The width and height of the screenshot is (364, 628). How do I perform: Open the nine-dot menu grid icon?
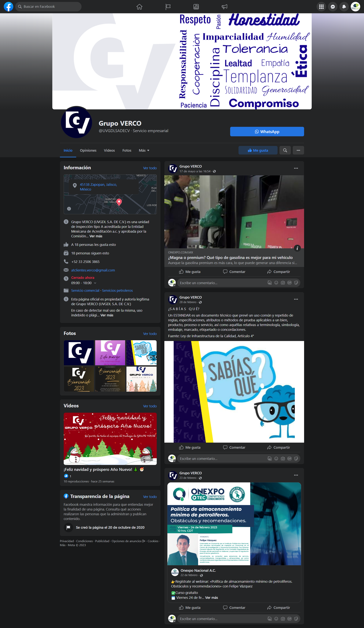[x=321, y=7]
